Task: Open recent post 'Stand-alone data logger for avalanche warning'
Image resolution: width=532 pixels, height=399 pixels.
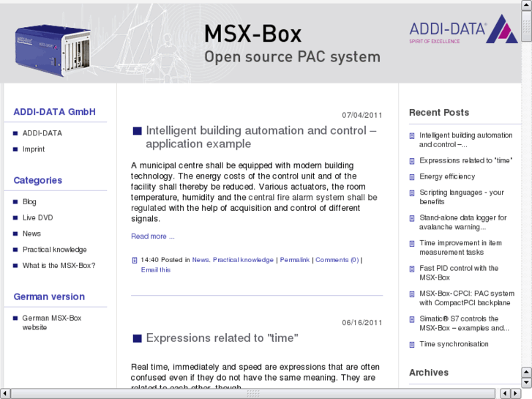Action: tap(463, 222)
